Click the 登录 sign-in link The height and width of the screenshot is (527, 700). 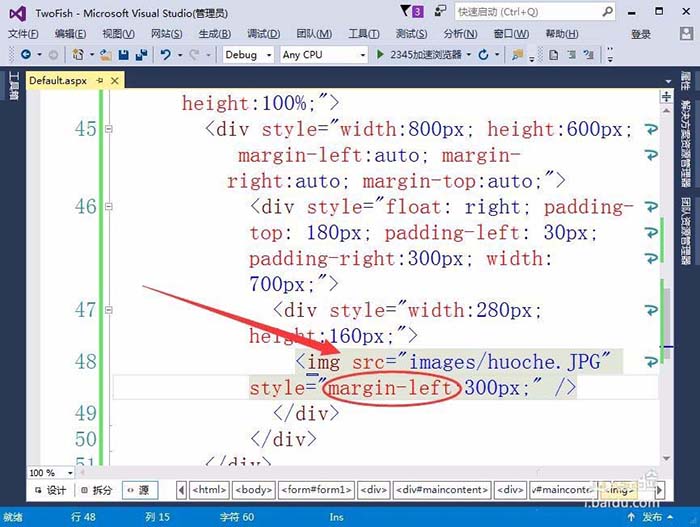coord(641,34)
